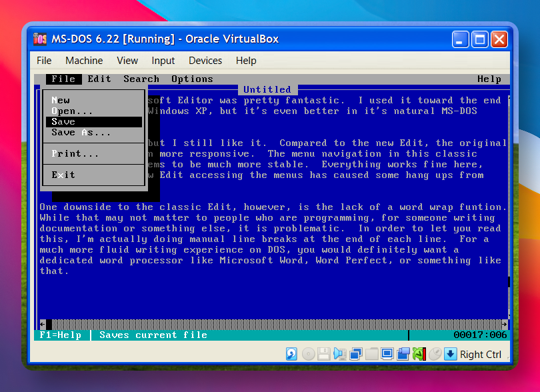
Task: Click the Untitled document title
Action: click(267, 89)
